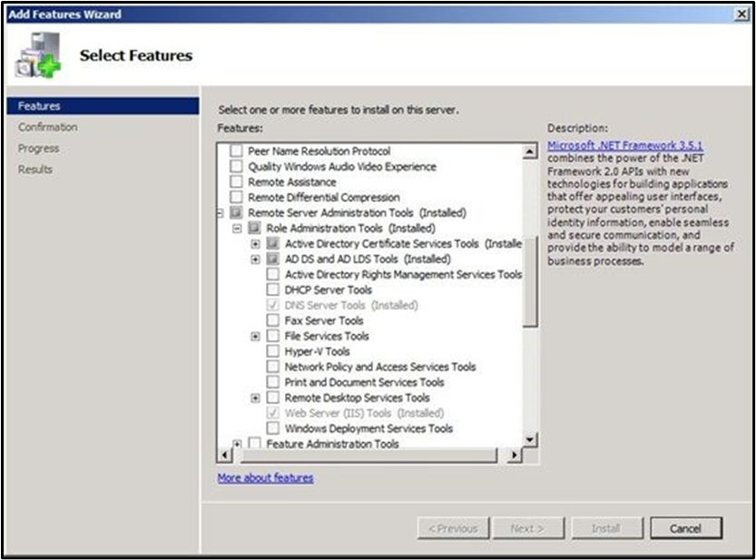
Task: Collapse the Role Administration Tools node
Action: (237, 229)
